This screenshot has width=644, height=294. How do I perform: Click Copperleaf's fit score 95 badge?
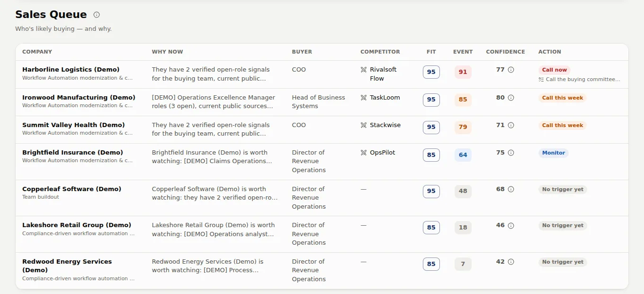431,191
